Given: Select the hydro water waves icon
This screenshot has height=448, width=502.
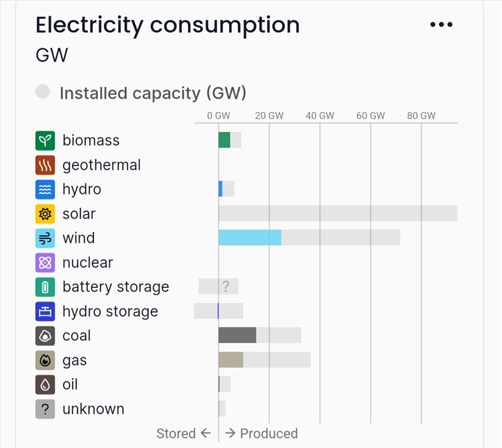Looking at the screenshot, I should [x=45, y=189].
